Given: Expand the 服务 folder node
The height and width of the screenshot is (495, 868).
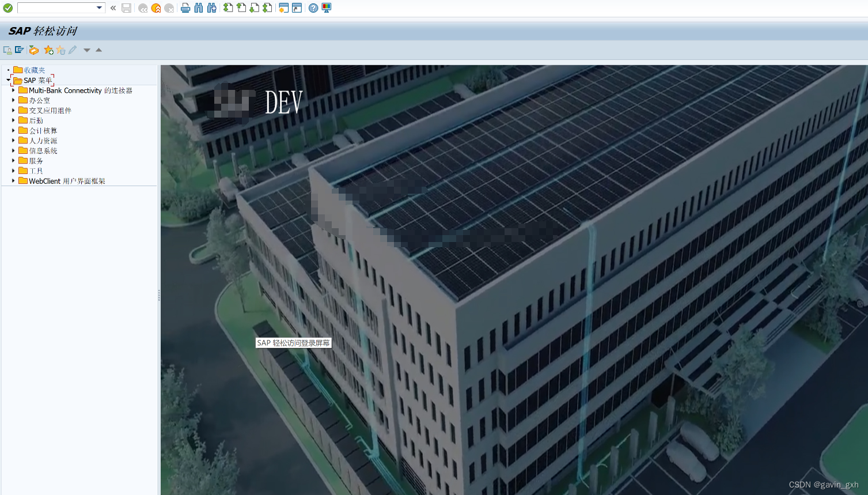Looking at the screenshot, I should [13, 161].
